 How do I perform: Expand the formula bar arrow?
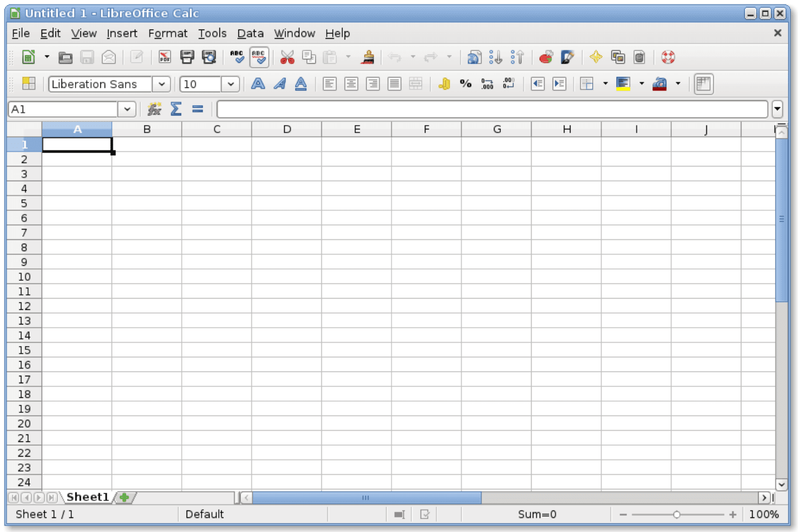pos(777,109)
